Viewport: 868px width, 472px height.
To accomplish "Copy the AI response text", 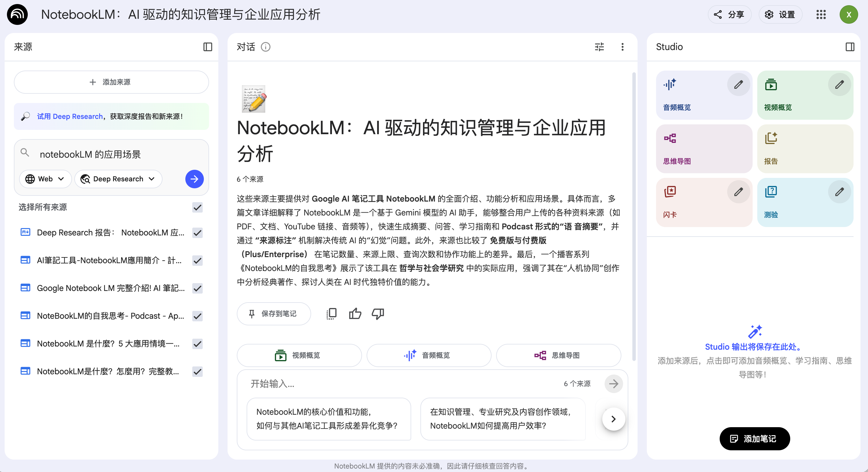I will click(x=332, y=314).
